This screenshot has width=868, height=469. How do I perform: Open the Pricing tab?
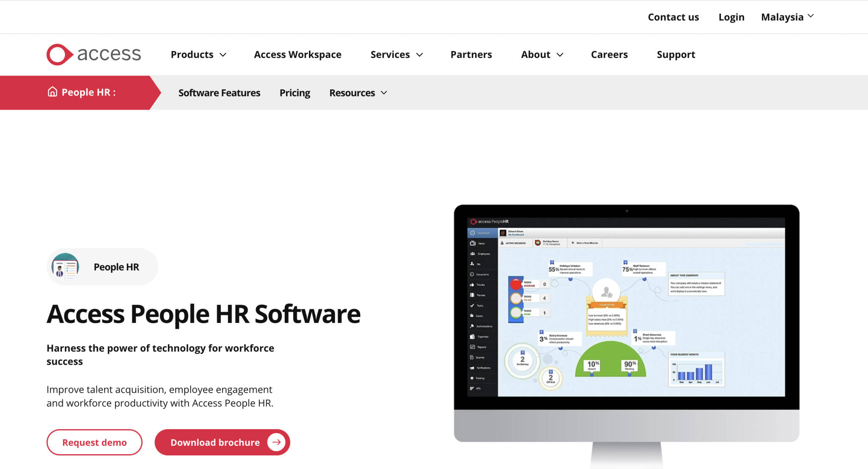(x=295, y=93)
